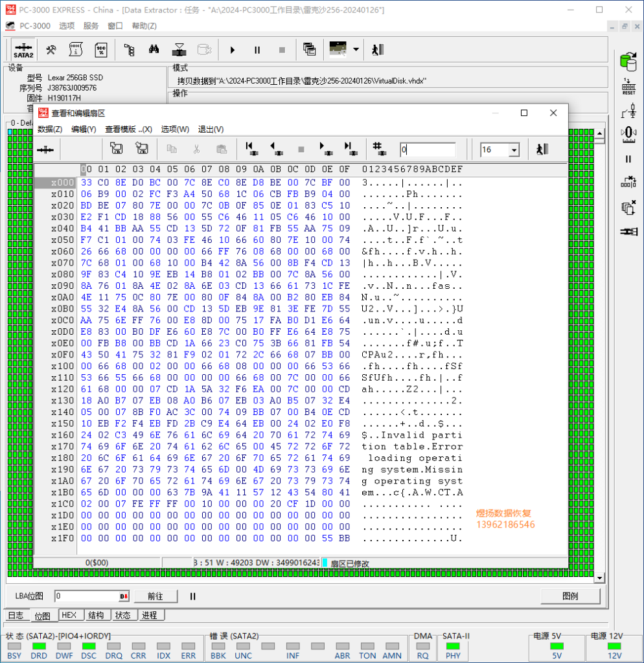Switch to the 日志 tab

16,615
